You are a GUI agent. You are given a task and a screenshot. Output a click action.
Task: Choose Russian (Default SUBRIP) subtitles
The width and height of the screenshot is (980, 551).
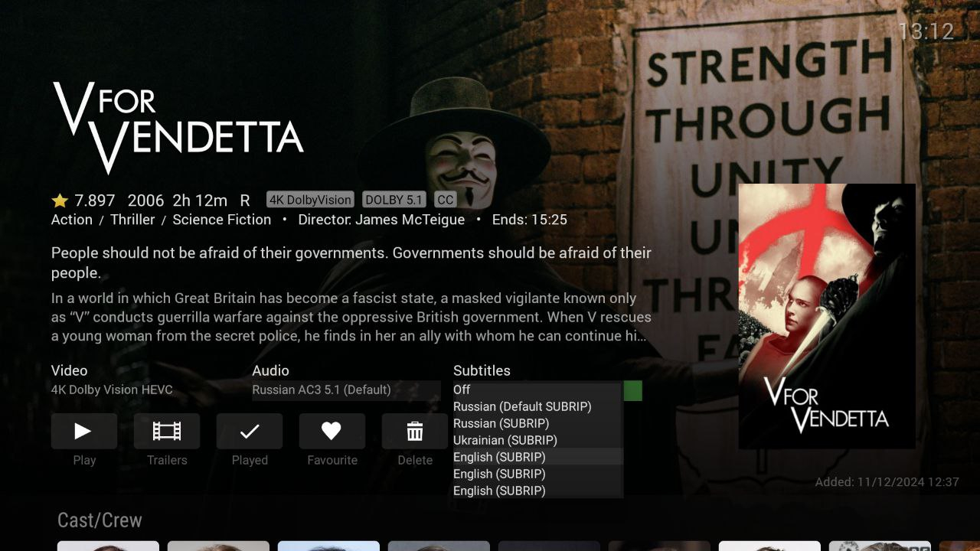pos(537,406)
